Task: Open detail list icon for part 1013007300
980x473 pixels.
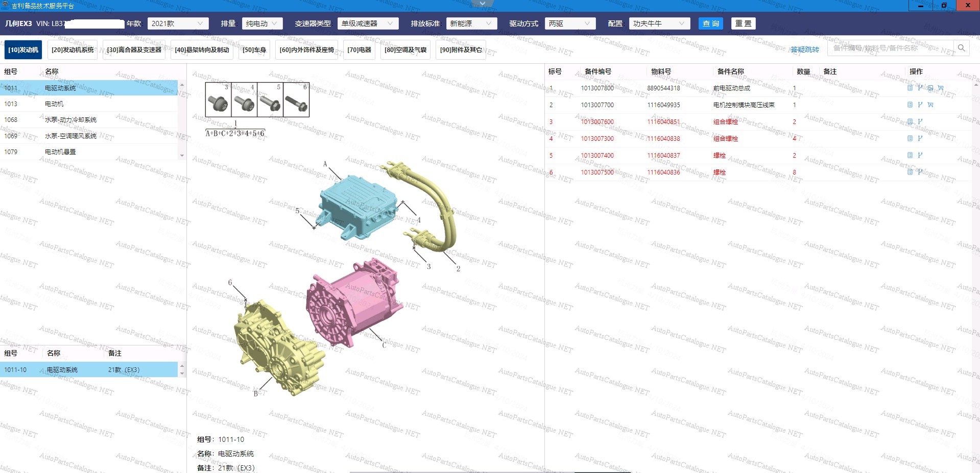Action: tap(910, 138)
